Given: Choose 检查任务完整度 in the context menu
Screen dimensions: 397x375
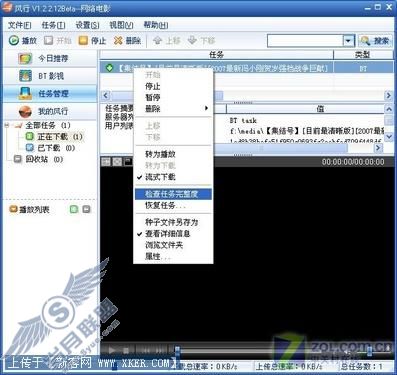Looking at the screenshot, I should (x=173, y=194).
